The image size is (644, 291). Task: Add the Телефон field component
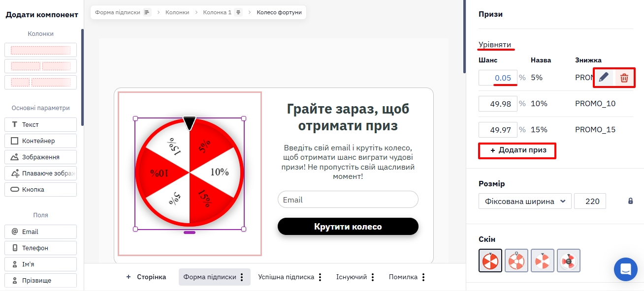(41, 248)
